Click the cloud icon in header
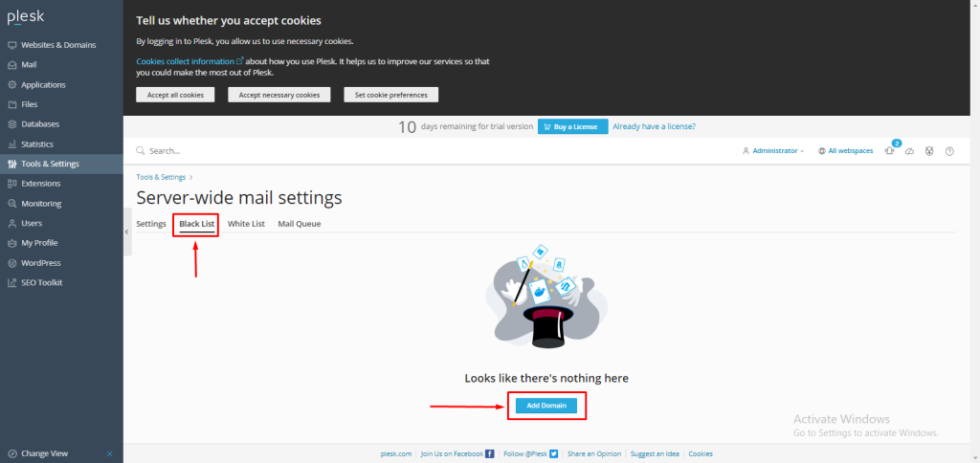The image size is (980, 463). point(909,151)
